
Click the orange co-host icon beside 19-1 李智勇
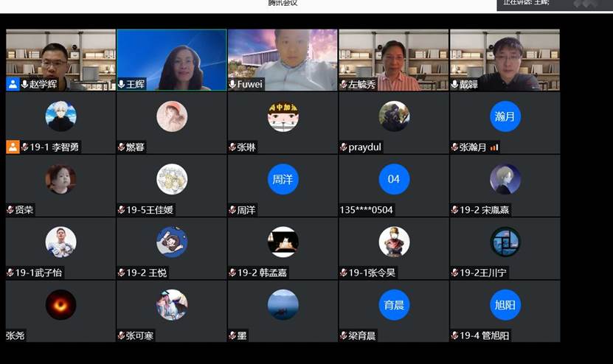click(x=13, y=147)
